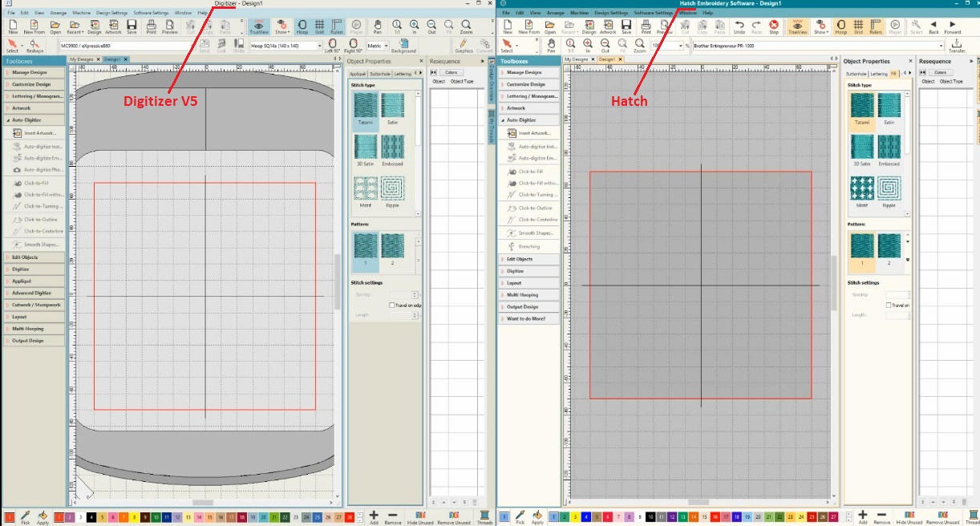Click Zoom Out icon in Hatch toolbar
Viewport: 980px width, 526px height.
(605, 45)
